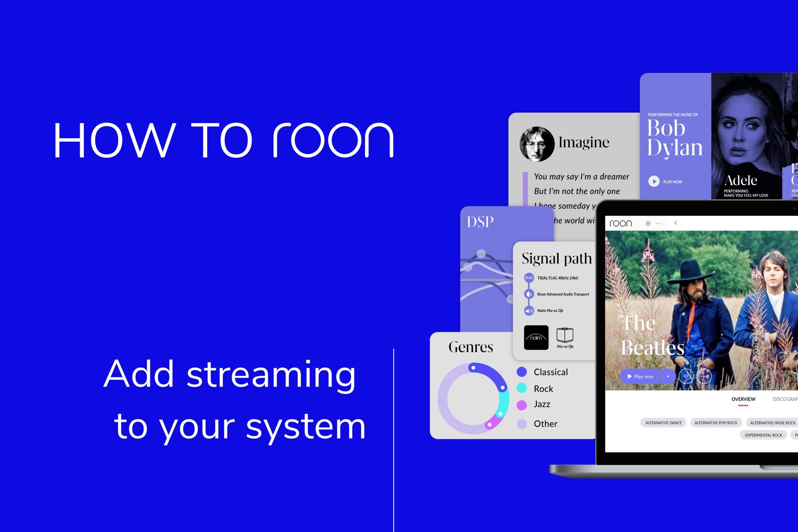Click the black Naim logo tile
The image size is (798, 532).
tap(536, 338)
